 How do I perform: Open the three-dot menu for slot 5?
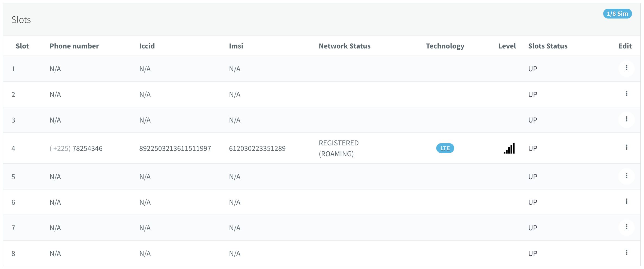point(626,176)
